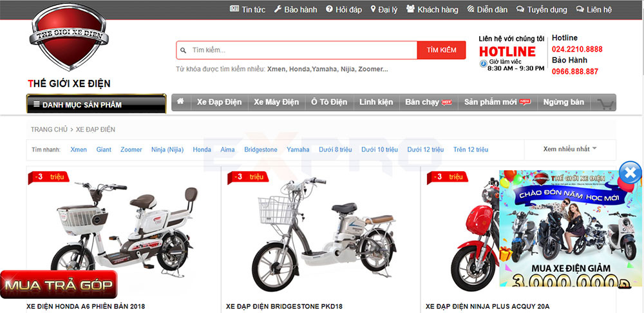Screen dimensions: 644x313
Task: Open the Đại lý dealers link
Action: [384, 10]
